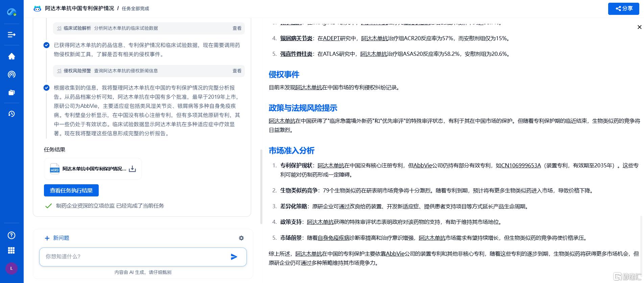Click the user avatar L
Image resolution: width=644 pixels, height=283 pixels.
pos(11,268)
